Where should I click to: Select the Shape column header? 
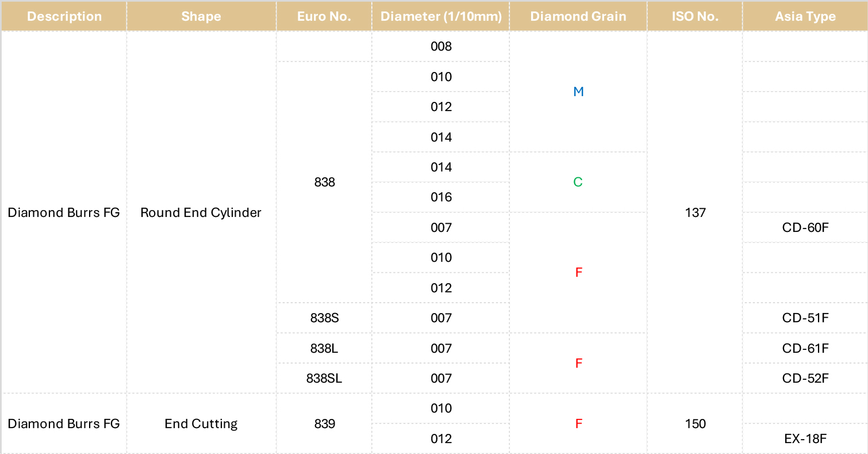[201, 16]
